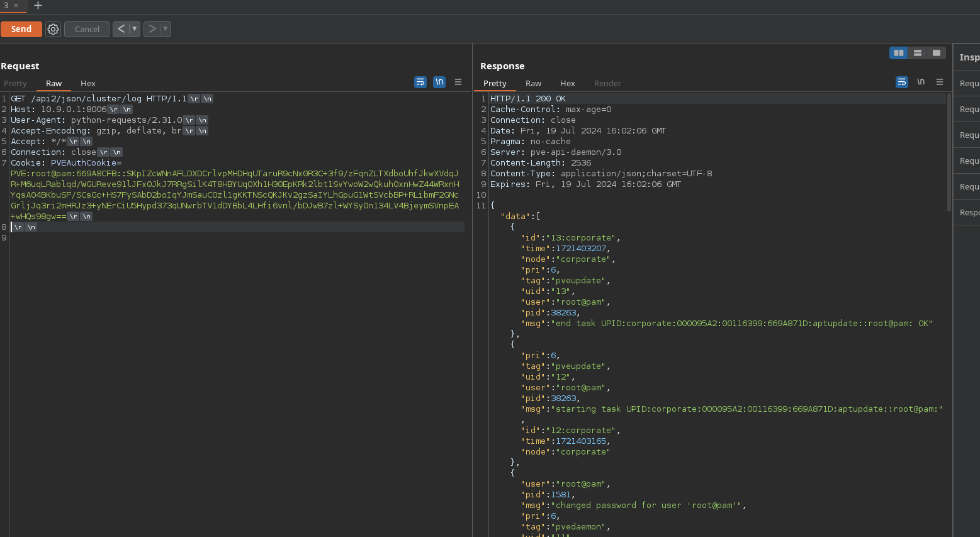Expand the second Inspector Requ section

click(x=968, y=109)
